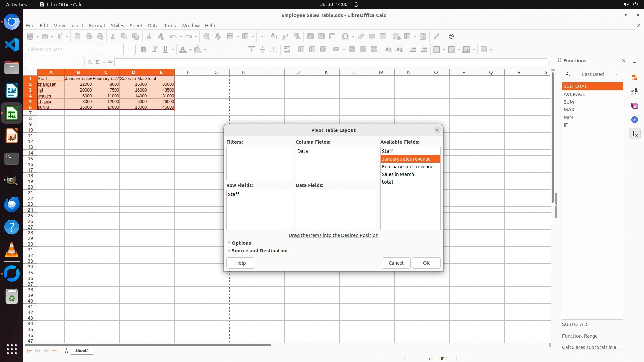The image size is (644, 362).
Task: Open the Navigator sidebar icon
Action: click(x=634, y=120)
